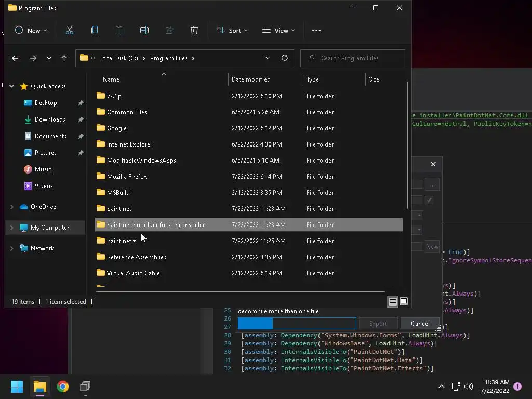Select the ModifiableWindowsApps folder

coord(249,161)
